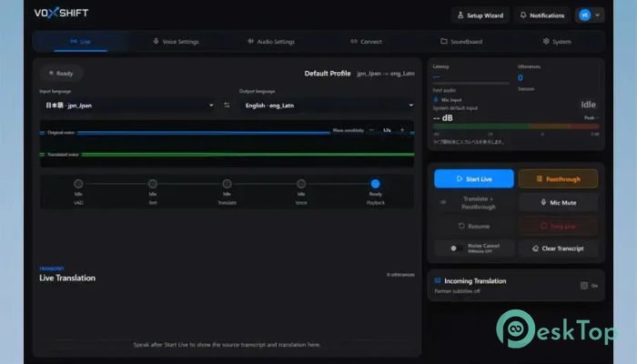637x364 pixels.
Task: Clear the transcript
Action: coord(558,248)
